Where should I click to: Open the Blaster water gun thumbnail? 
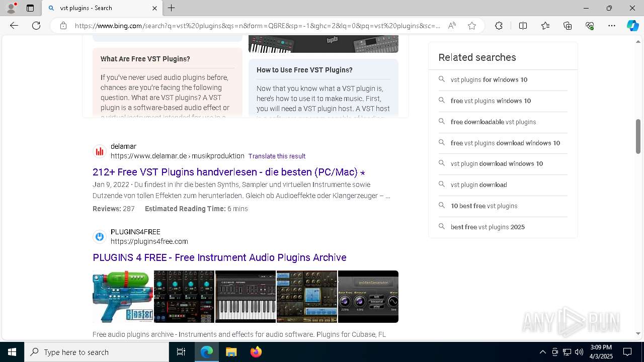coord(123,297)
